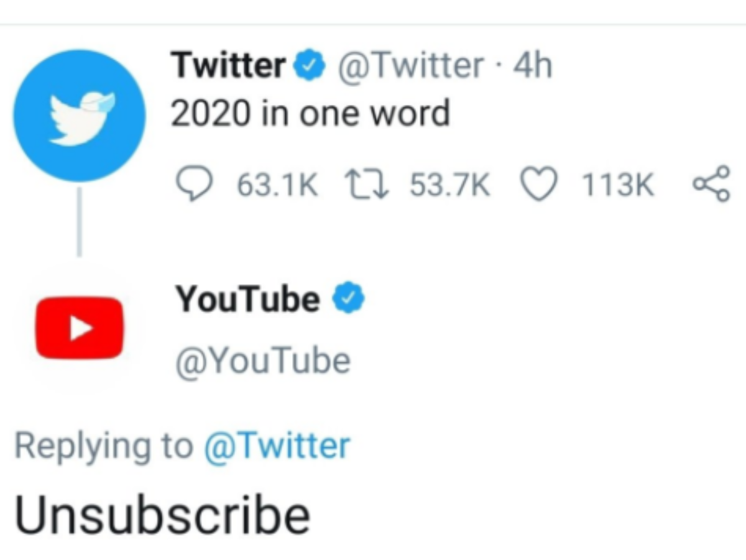Select the "2020 in one word" tweet text

tap(310, 114)
